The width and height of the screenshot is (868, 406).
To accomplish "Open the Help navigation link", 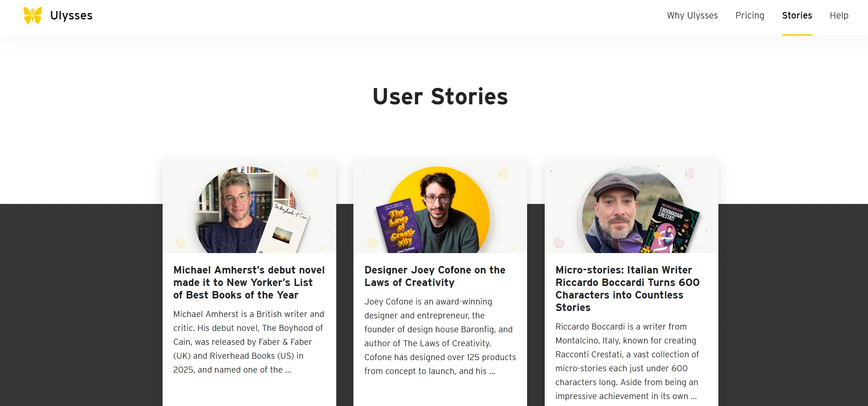I will tap(839, 15).
